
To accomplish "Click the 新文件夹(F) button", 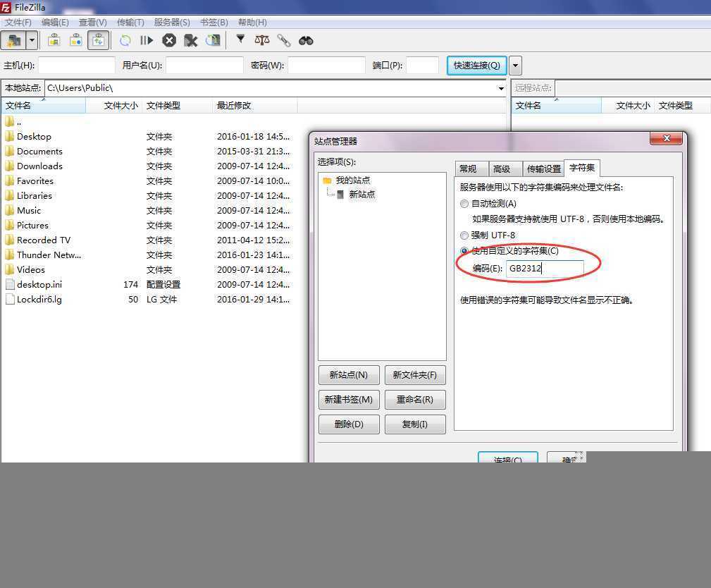I will coord(415,375).
